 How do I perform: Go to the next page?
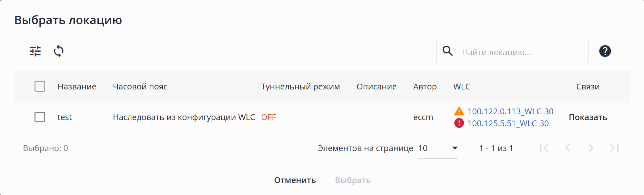coord(591,148)
